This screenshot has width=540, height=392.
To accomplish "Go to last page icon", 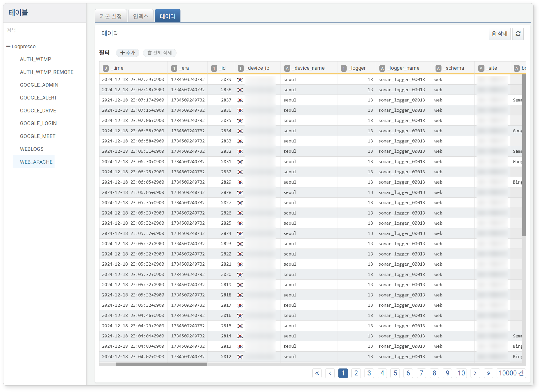I will click(488, 373).
